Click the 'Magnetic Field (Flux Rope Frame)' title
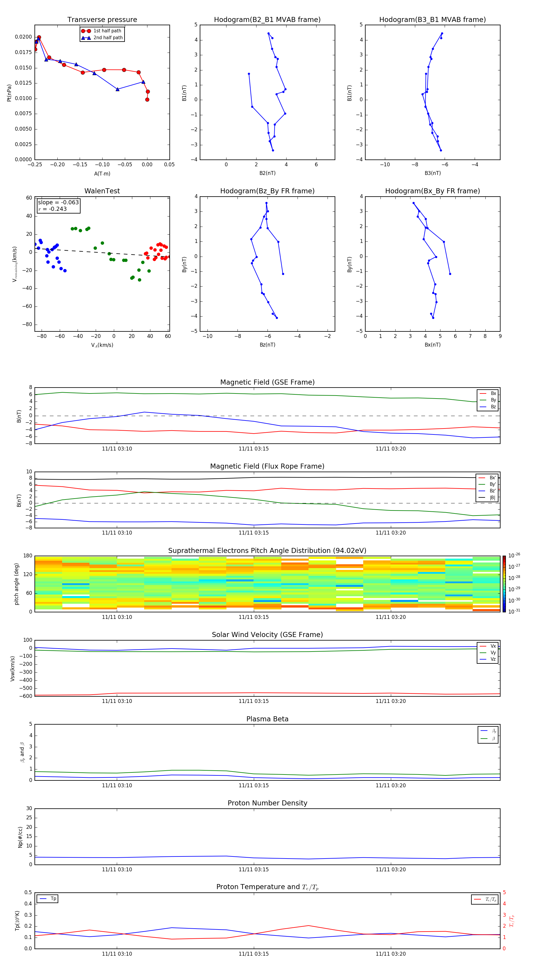Viewport: 535px width, 980px height. [x=267, y=467]
